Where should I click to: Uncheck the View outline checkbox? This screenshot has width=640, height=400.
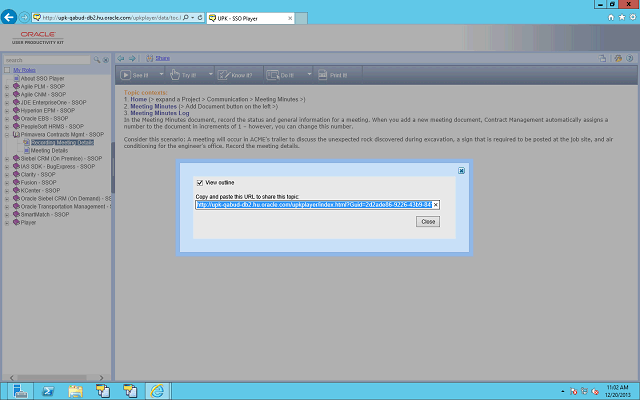[200, 183]
